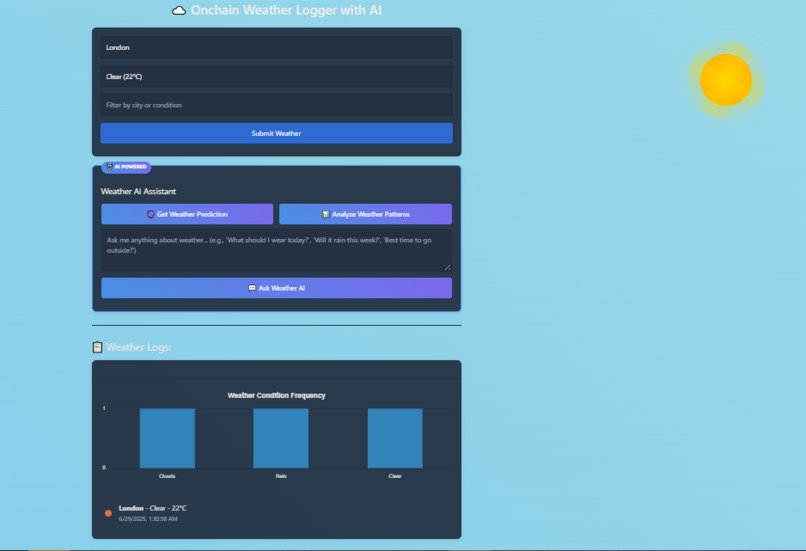
Task: Send the question with Ask Weather AI
Action: (x=277, y=288)
